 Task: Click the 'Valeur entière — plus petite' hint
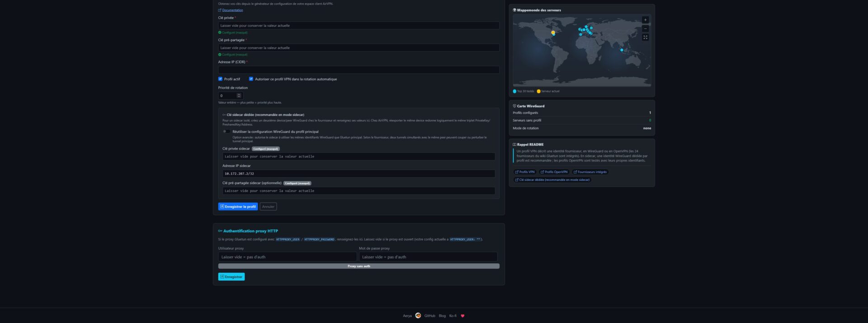tap(250, 103)
